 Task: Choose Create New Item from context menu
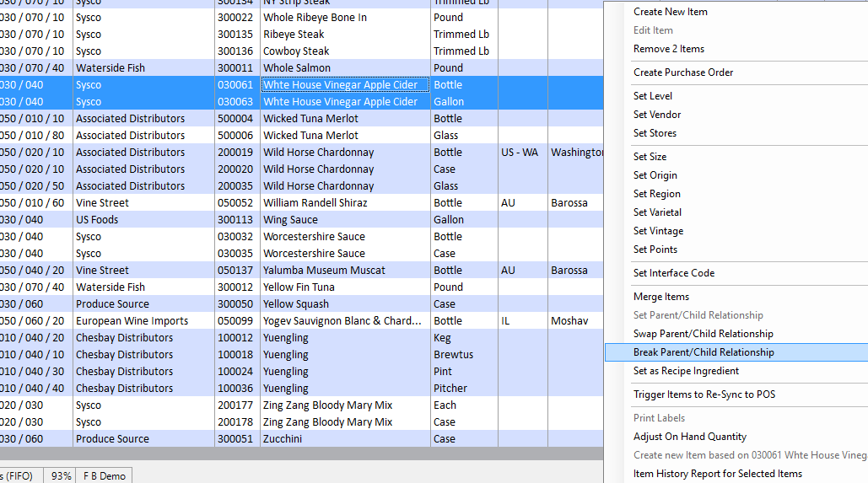click(670, 12)
